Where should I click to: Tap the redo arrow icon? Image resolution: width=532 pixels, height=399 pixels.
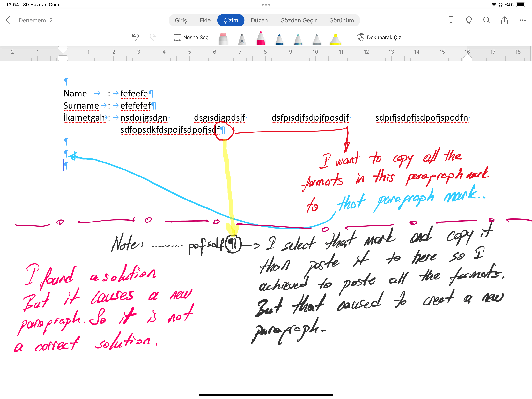click(x=153, y=37)
